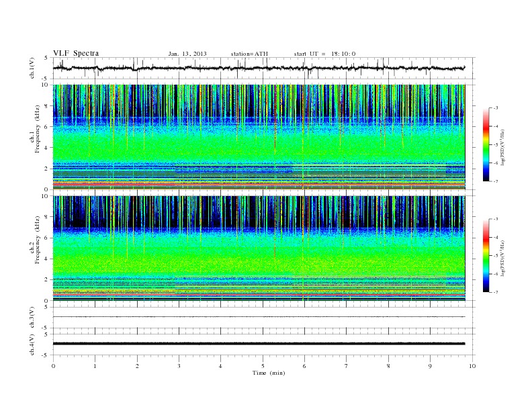The width and height of the screenshot is (532, 411).
Task: Click the ch.2 PSD color scale bar
Action: [x=486, y=255]
